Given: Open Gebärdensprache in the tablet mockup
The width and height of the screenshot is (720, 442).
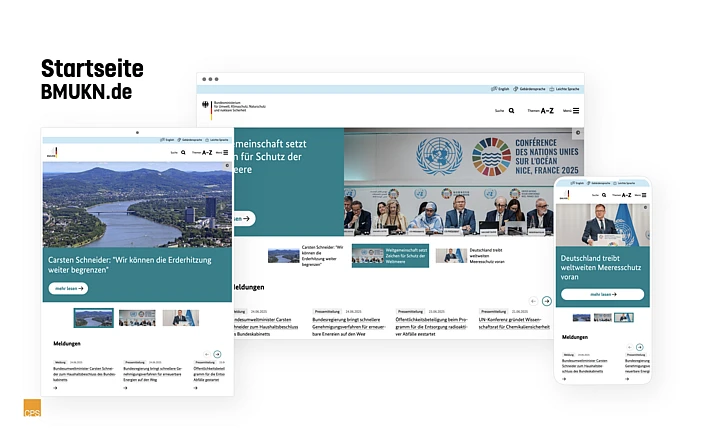Looking at the screenshot, I should 190,140.
